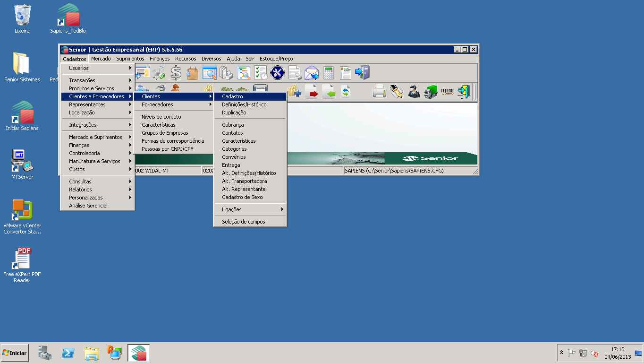The image size is (644, 363).
Task: Open file explorer from taskbar
Action: 92,353
